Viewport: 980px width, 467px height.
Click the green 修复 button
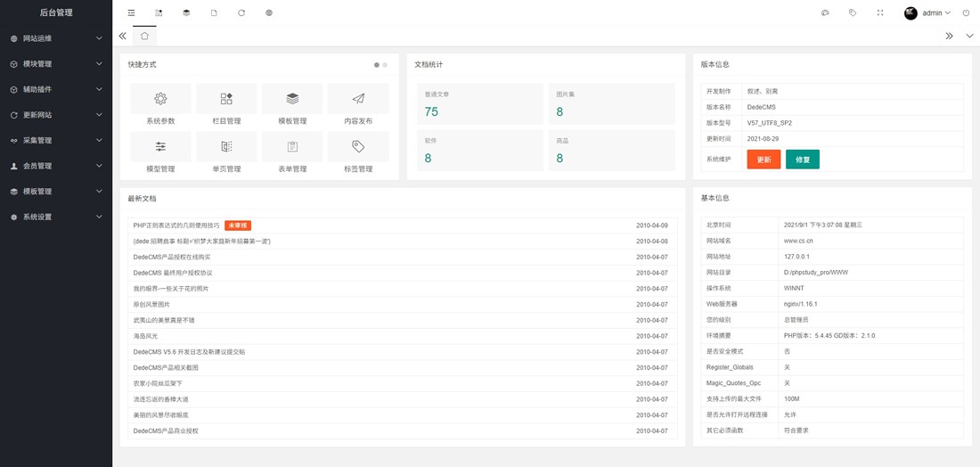point(802,160)
